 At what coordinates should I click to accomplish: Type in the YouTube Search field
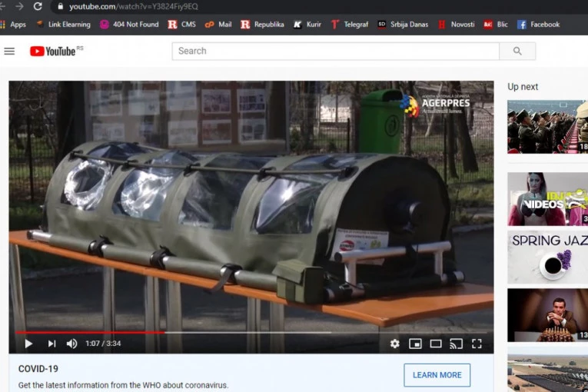(335, 51)
